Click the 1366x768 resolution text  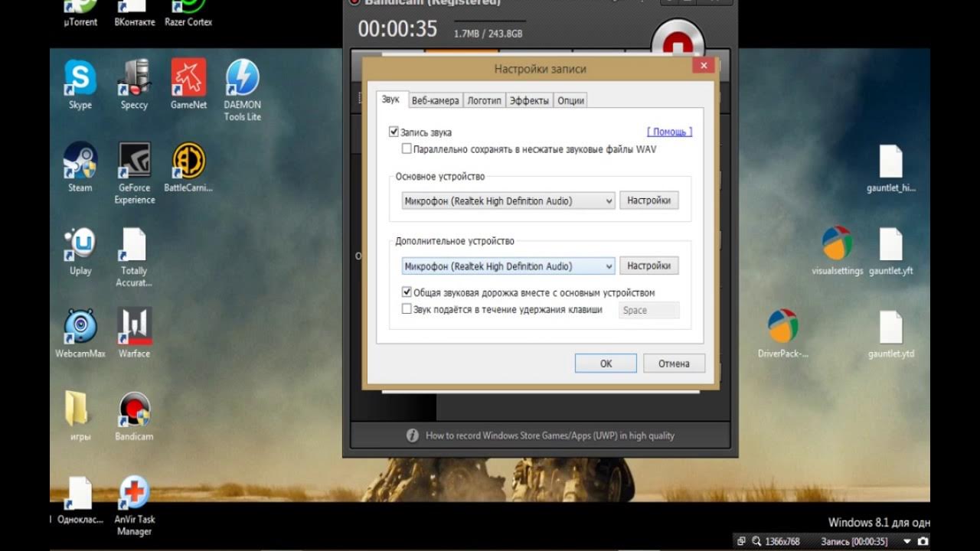(x=782, y=542)
